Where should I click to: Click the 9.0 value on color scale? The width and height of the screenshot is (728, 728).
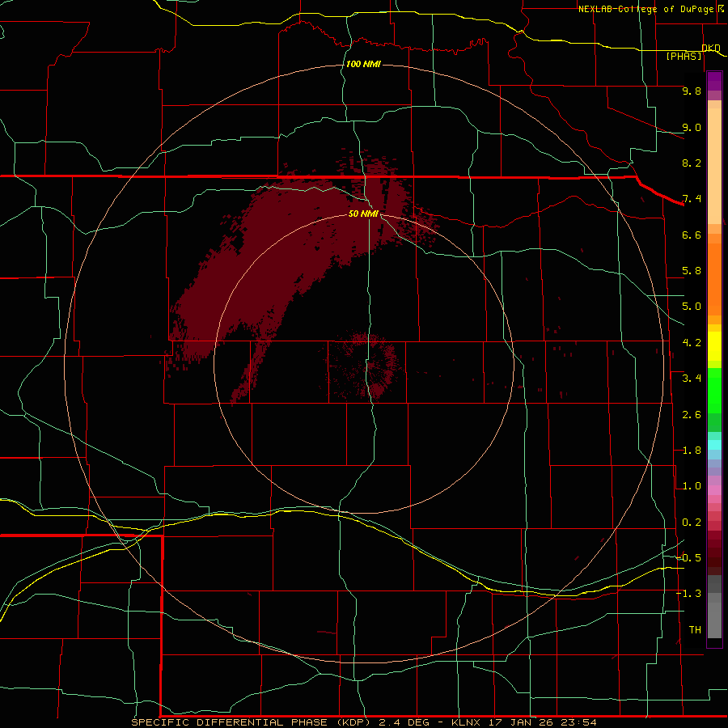click(692, 127)
